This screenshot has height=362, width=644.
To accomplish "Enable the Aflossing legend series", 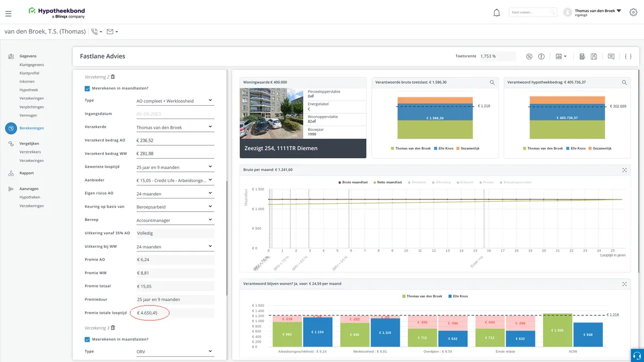I will (441, 182).
